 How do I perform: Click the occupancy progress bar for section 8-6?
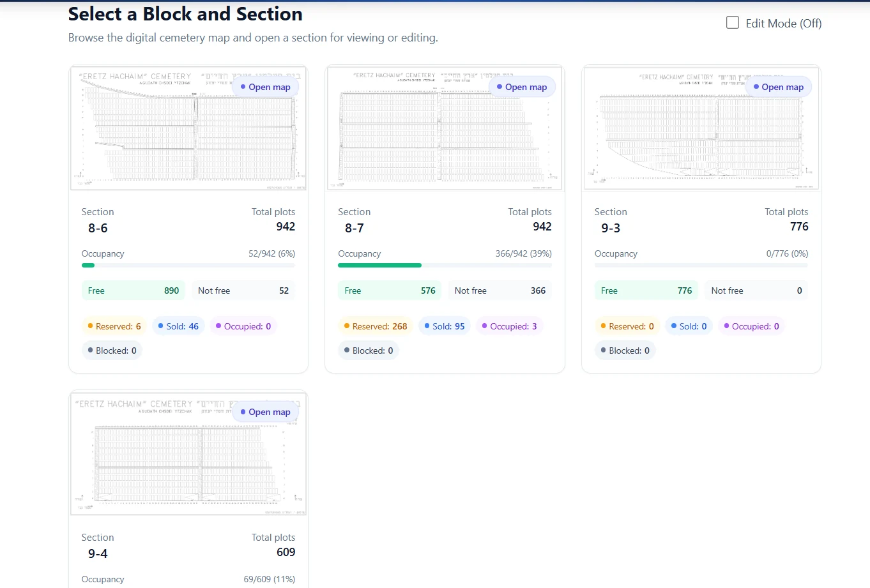pos(188,265)
